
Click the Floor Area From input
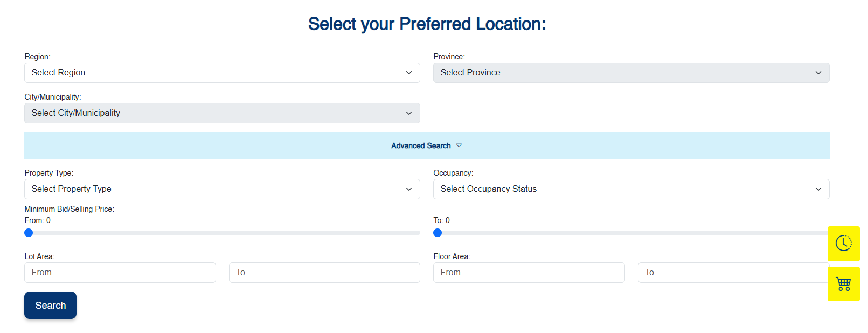[529, 273]
